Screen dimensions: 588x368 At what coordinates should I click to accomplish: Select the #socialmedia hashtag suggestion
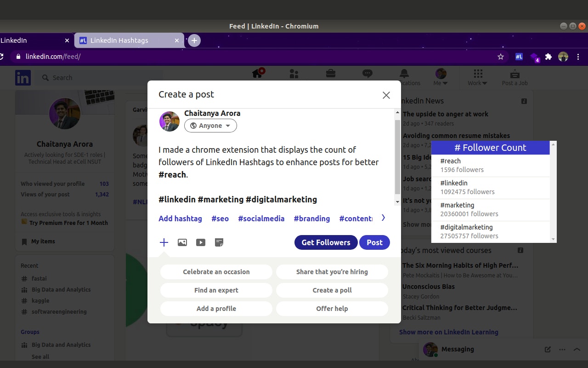click(x=261, y=218)
